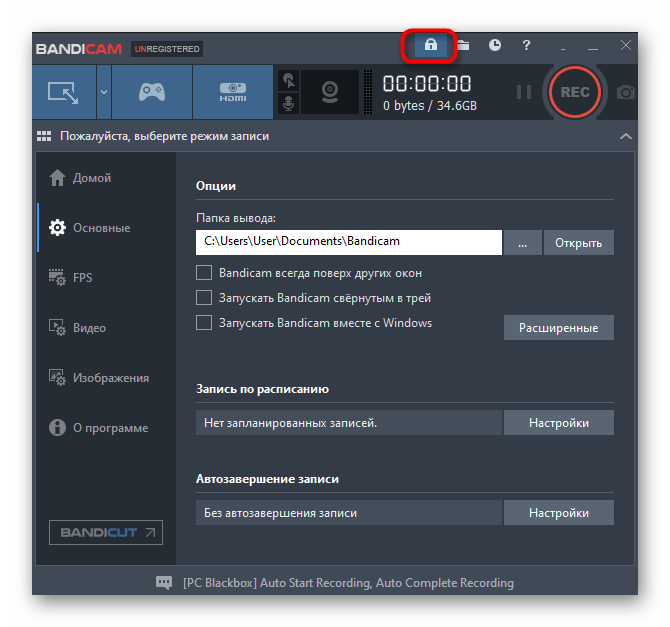Start recording with the REC button

pos(575,92)
